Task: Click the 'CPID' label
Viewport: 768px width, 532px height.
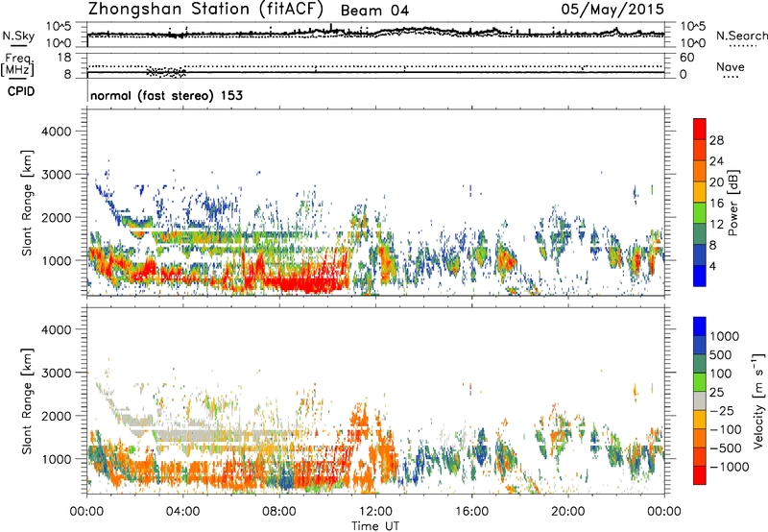Action: click(x=21, y=91)
